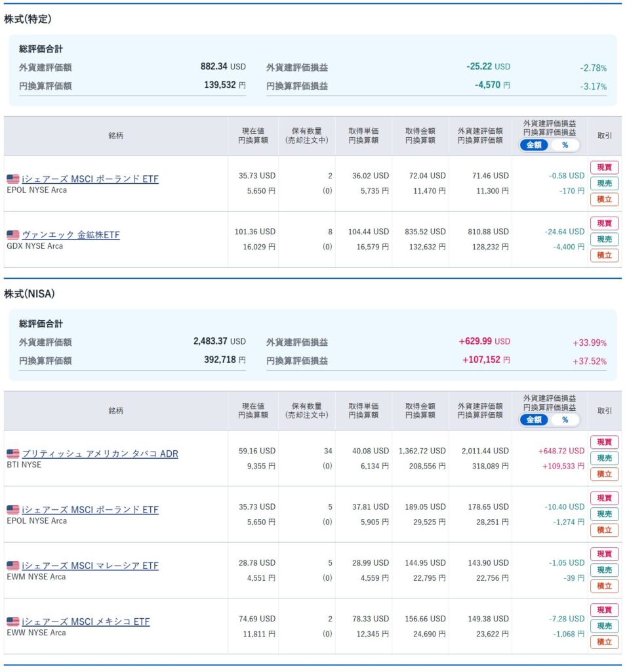The height and width of the screenshot is (672, 627).
Task: Open iシェアーズ MSCI ポーランド ETF link in 特定 section
Action: click(x=90, y=179)
